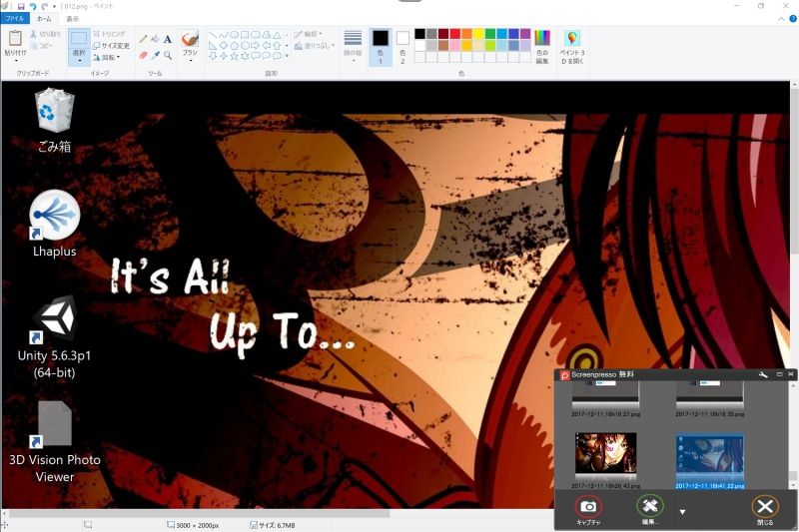
Task: Open Edit colors (色の編集) dialog
Action: click(x=542, y=47)
